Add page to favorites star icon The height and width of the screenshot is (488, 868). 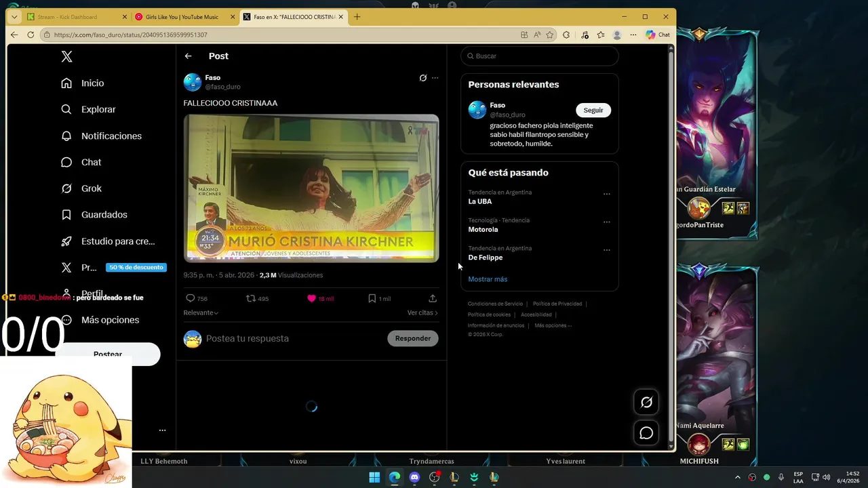click(x=550, y=35)
